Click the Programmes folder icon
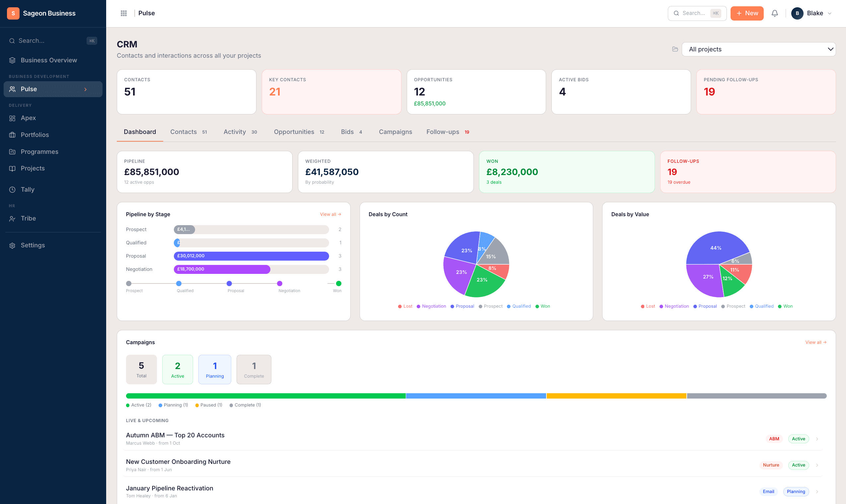Image resolution: width=846 pixels, height=504 pixels. [x=12, y=152]
